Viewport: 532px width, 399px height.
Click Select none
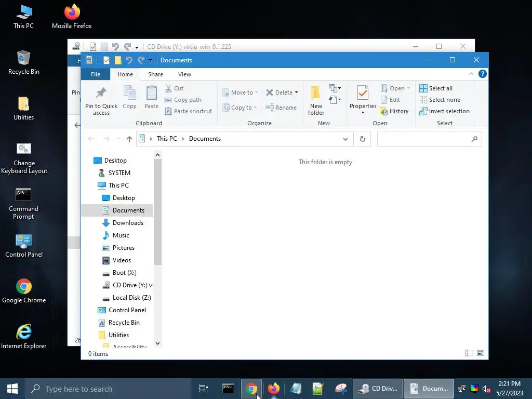(x=440, y=100)
